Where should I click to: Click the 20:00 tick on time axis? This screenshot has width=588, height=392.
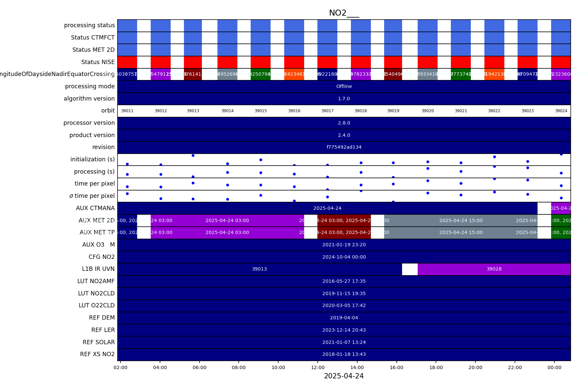[475, 367]
